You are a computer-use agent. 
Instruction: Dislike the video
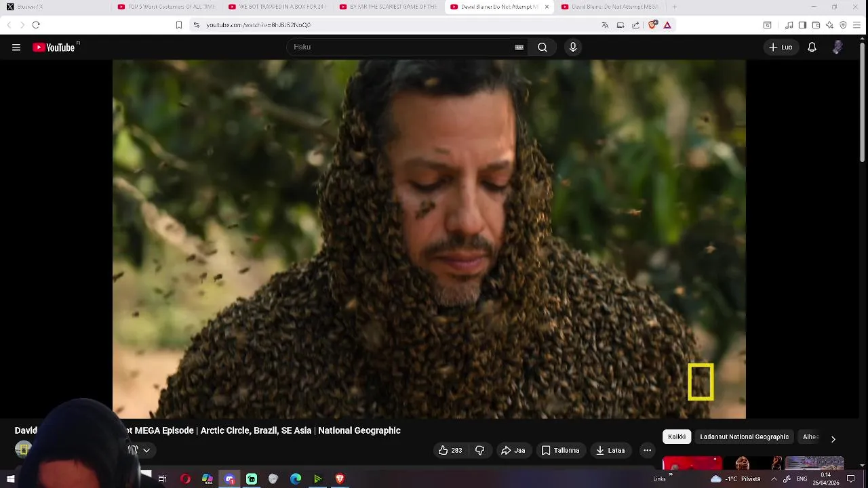click(479, 450)
